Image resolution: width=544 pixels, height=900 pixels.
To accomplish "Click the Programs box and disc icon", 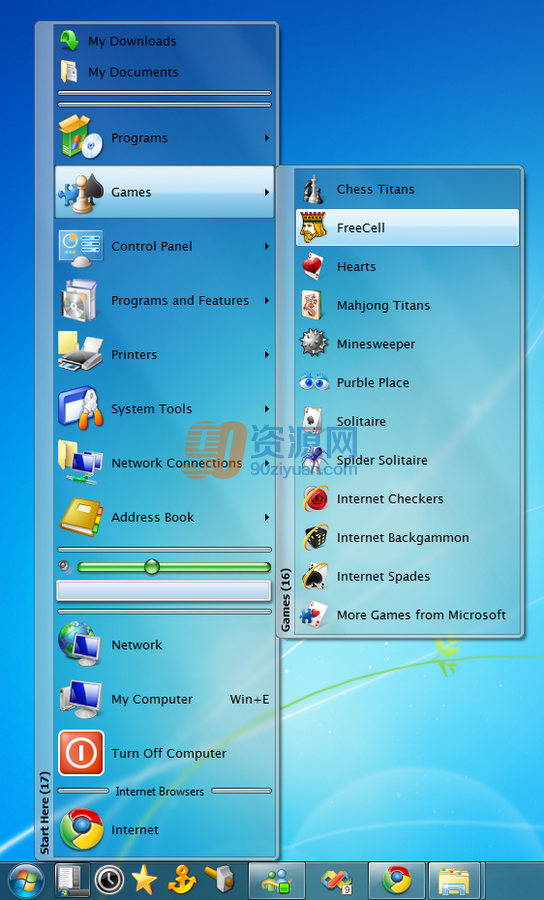I will tap(81, 137).
